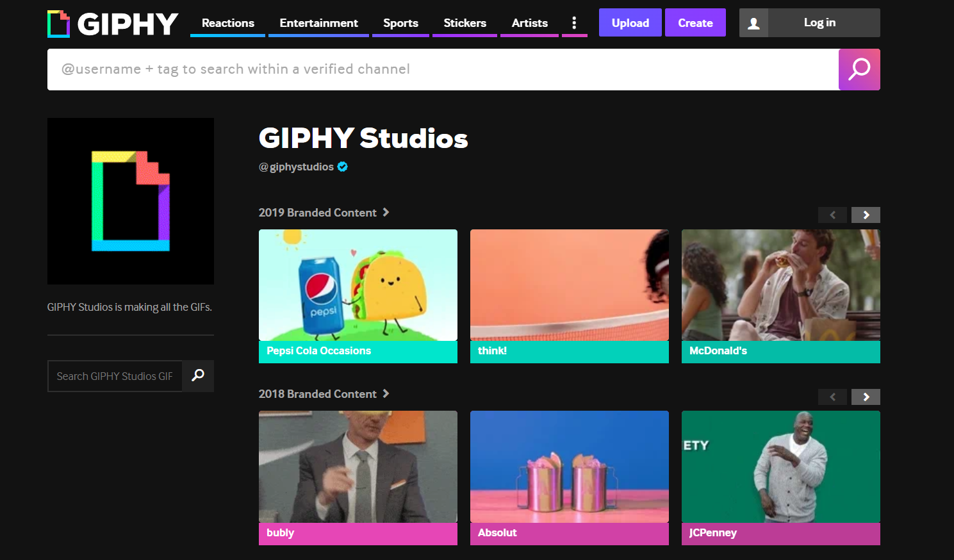This screenshot has width=954, height=560.
Task: Focus the Search GIPHY Studios GIF field
Action: (x=115, y=376)
